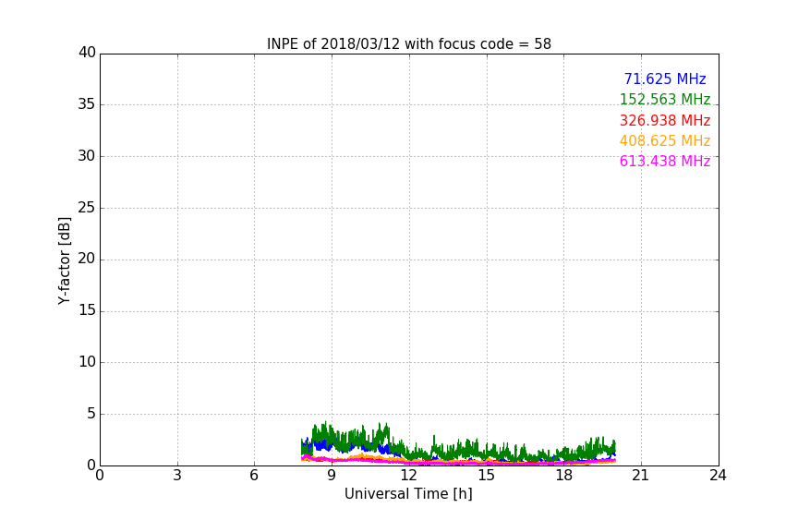The width and height of the screenshot is (798, 532).
Task: Click the 326.938 MHz legend label
Action: [665, 121]
